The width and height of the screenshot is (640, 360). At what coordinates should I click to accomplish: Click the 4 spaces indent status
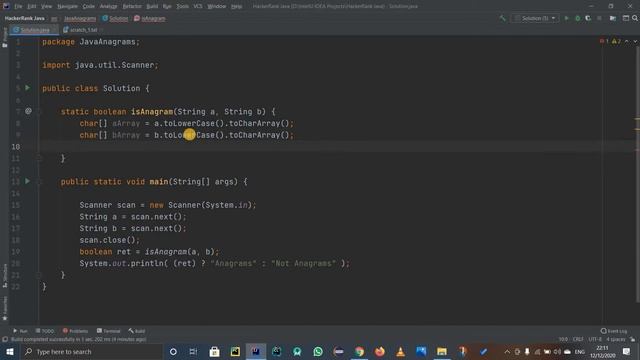[616, 339]
